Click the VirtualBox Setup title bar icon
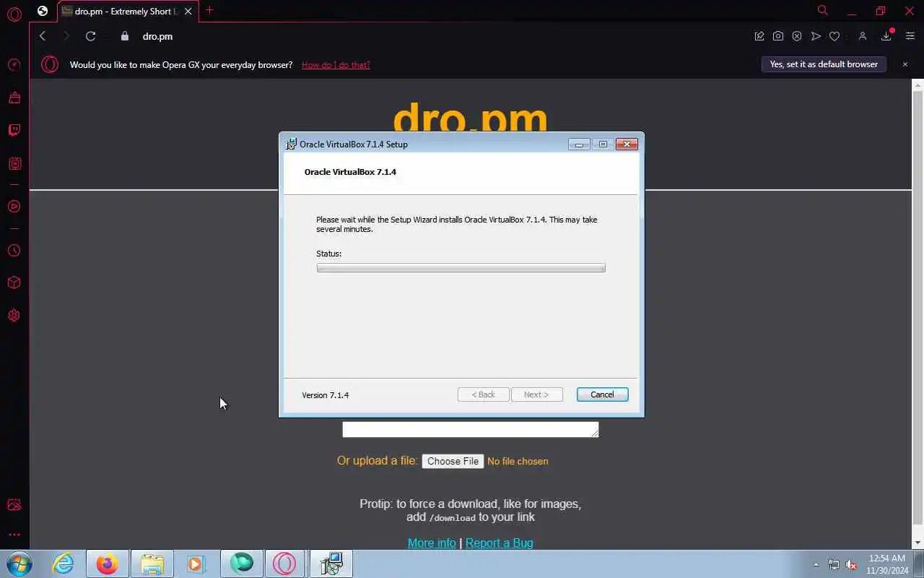Screen dimensions: 924x578 point(291,144)
